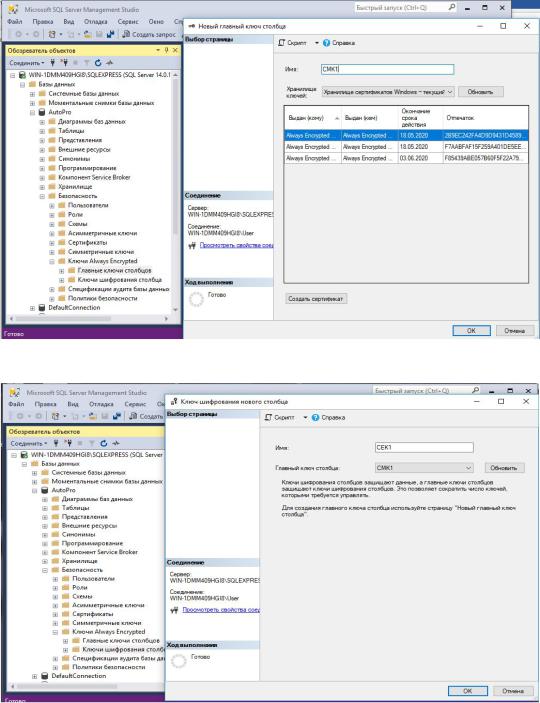This screenshot has width=540, height=703.
Task: Open the Скрипт dropdown arrow in 'Ключ шифрования нового столбца' dialog
Action: coord(305,417)
